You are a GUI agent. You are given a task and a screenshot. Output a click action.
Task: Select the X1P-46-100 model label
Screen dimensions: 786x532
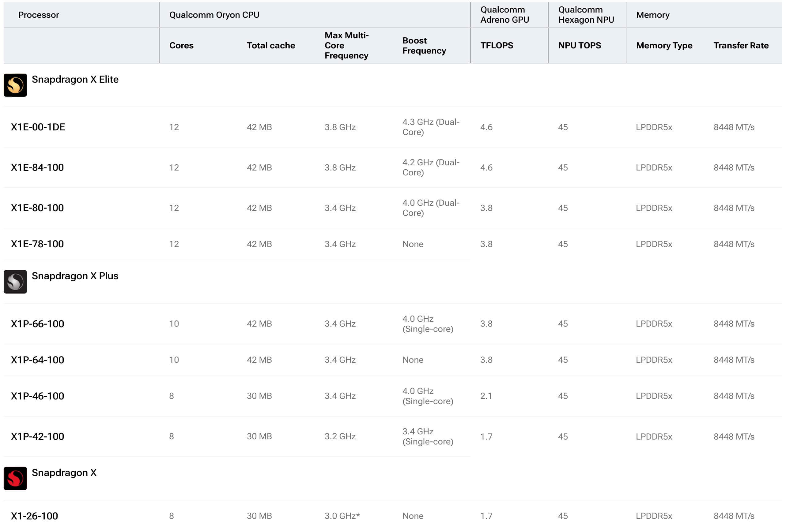point(37,396)
